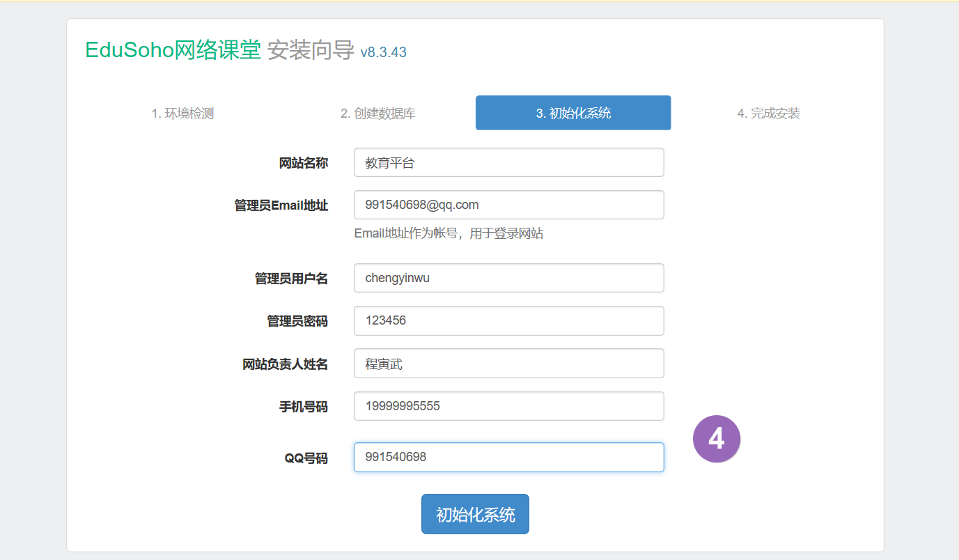Click the 网站名称 label

tap(303, 163)
